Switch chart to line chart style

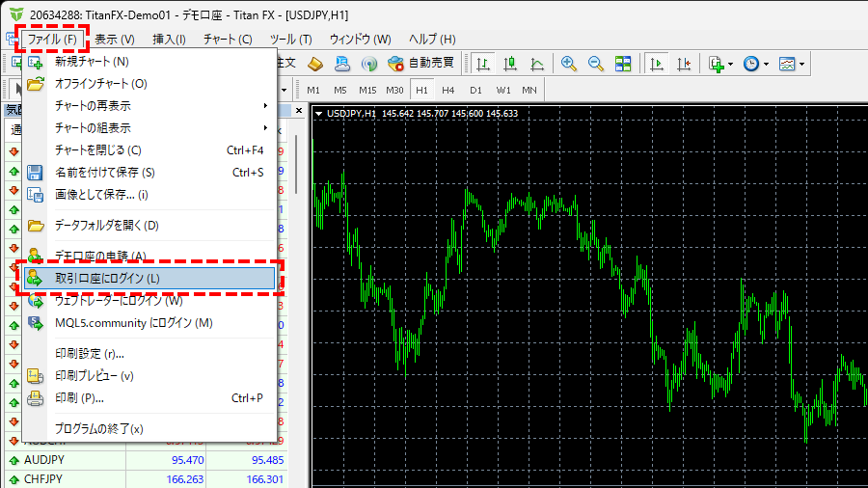coord(537,64)
